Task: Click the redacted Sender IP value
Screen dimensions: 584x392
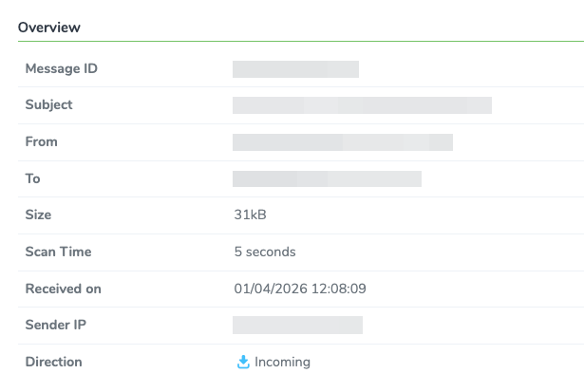Action: point(297,325)
